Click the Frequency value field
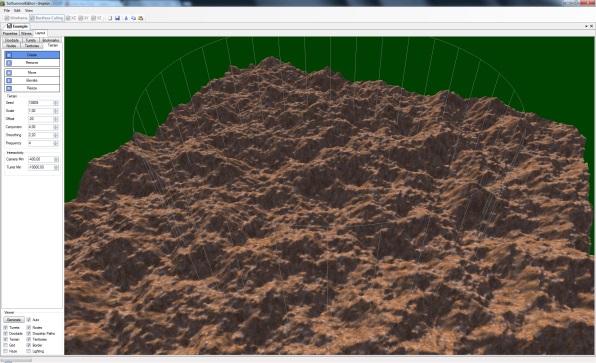This screenshot has height=363, width=596. tap(41, 143)
